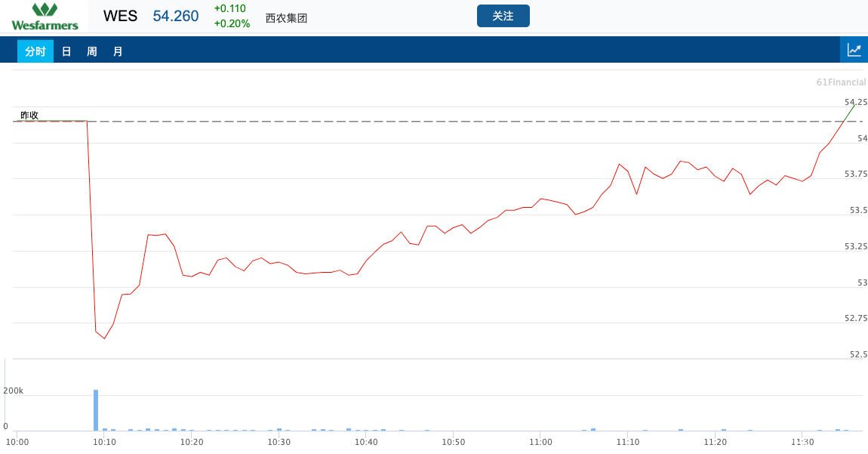Click the +0.20% percent change value
This screenshot has width=868, height=454.
tap(232, 24)
